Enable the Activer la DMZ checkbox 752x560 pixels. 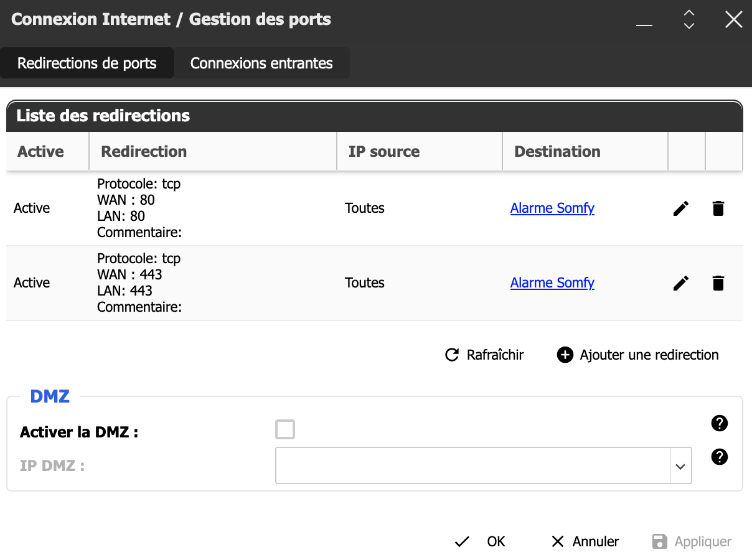(285, 429)
